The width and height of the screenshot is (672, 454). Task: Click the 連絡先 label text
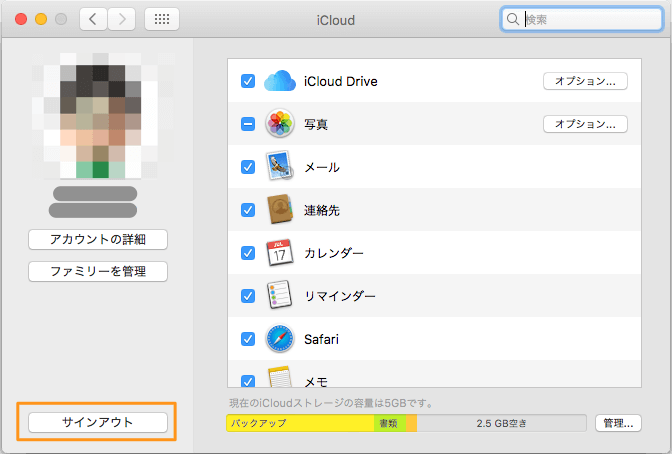pyautogui.click(x=322, y=210)
